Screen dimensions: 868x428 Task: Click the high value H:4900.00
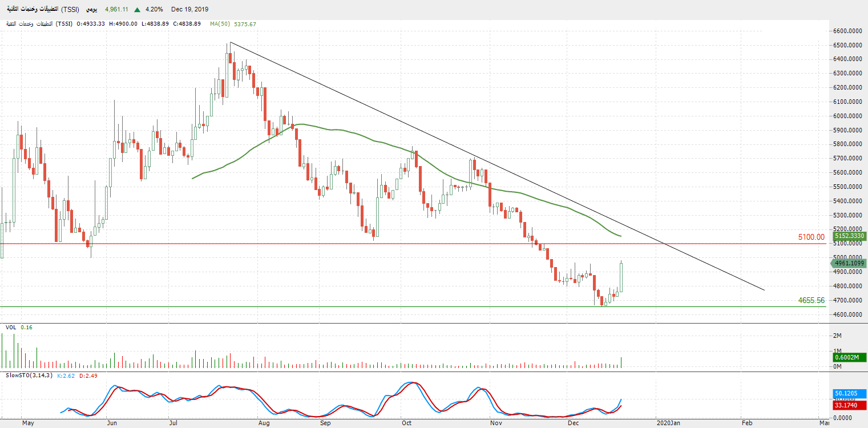tap(123, 24)
